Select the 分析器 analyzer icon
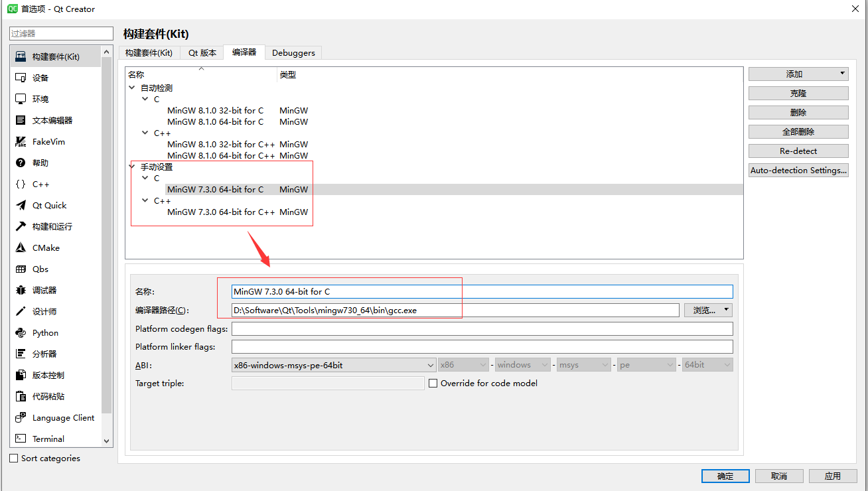 pyautogui.click(x=21, y=354)
